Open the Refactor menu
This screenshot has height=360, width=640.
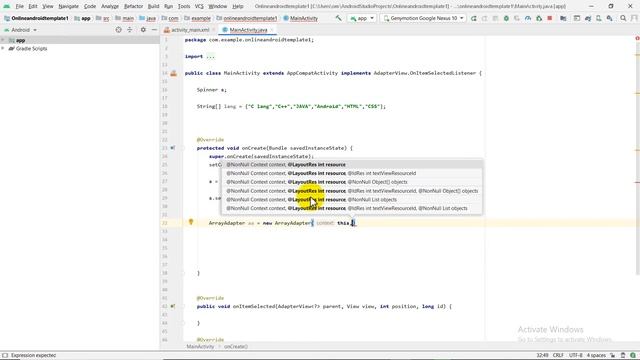[x=133, y=6]
